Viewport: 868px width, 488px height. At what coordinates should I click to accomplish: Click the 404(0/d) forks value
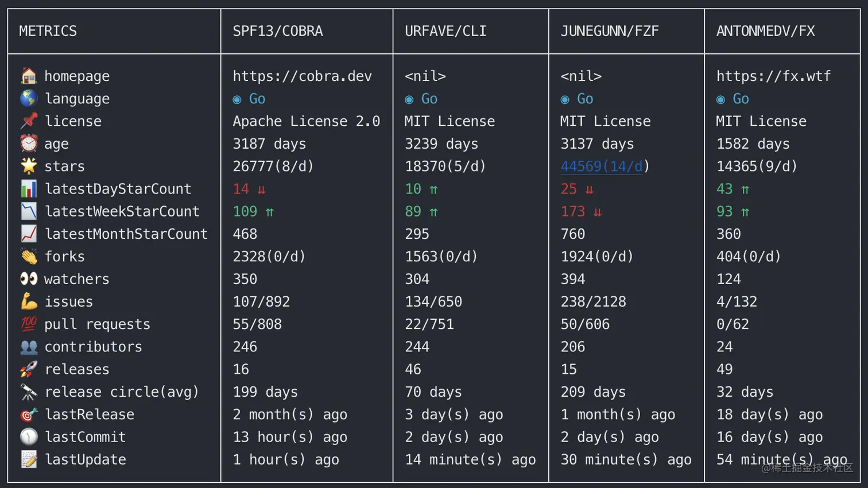(x=749, y=257)
